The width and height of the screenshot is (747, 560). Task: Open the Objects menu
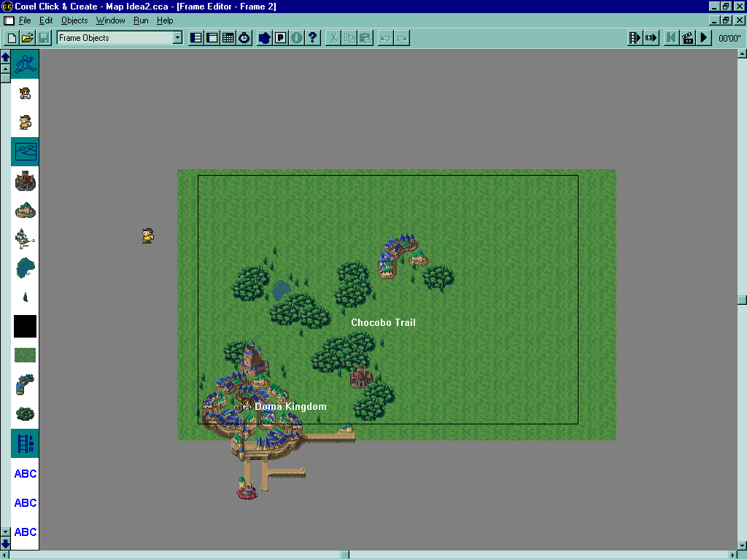point(74,20)
